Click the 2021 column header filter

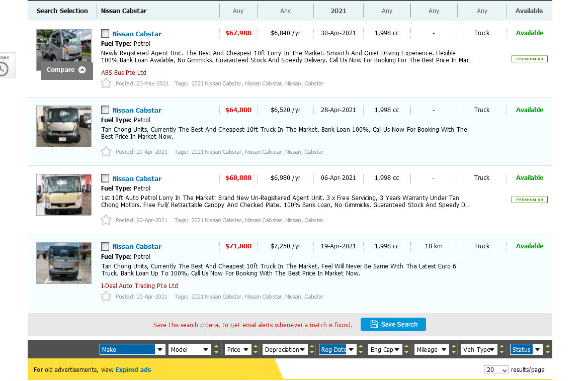338,11
